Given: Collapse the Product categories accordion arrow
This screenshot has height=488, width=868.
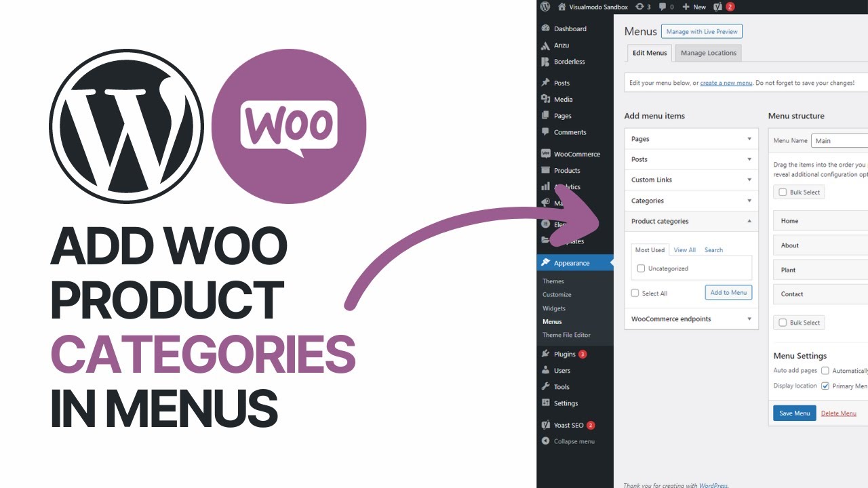Looking at the screenshot, I should click(x=749, y=221).
